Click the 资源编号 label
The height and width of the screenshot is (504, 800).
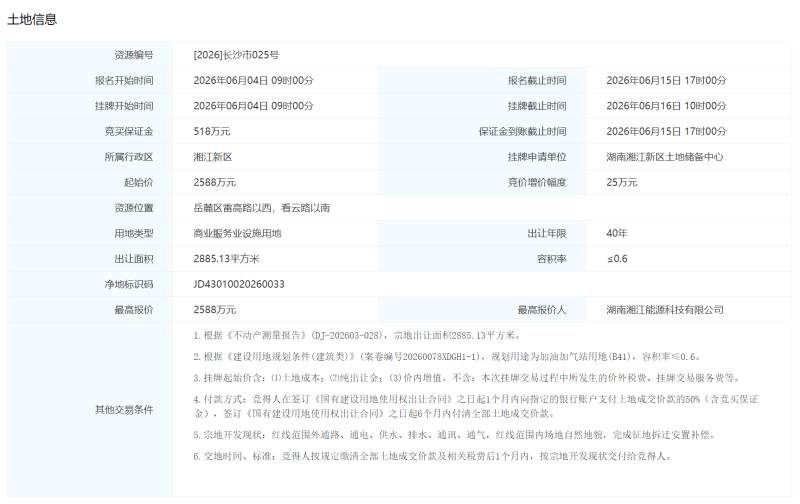coord(134,55)
